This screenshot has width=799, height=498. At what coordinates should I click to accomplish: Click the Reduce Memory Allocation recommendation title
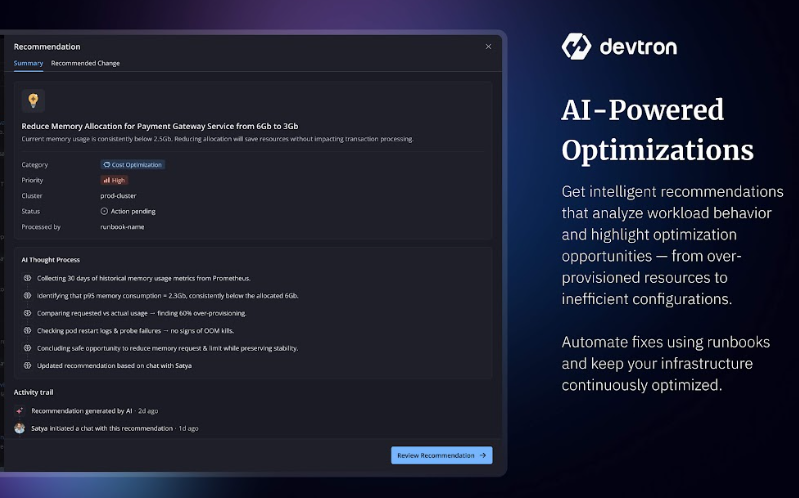160,126
